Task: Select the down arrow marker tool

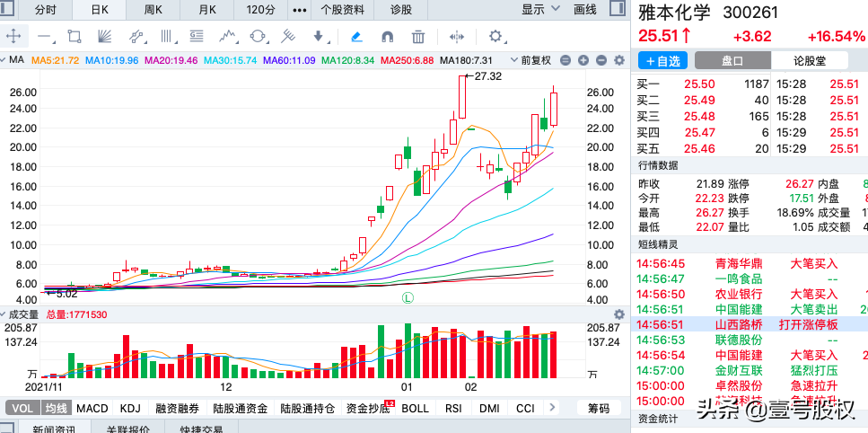Action: (319, 37)
